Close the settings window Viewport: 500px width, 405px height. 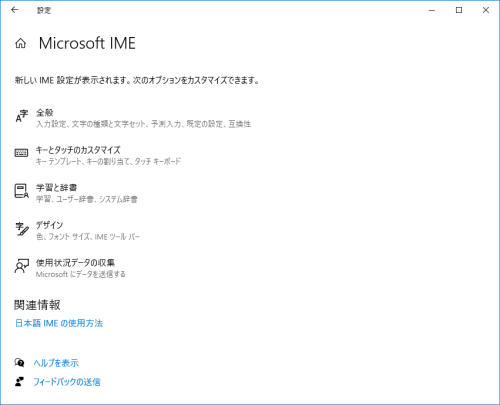(486, 10)
